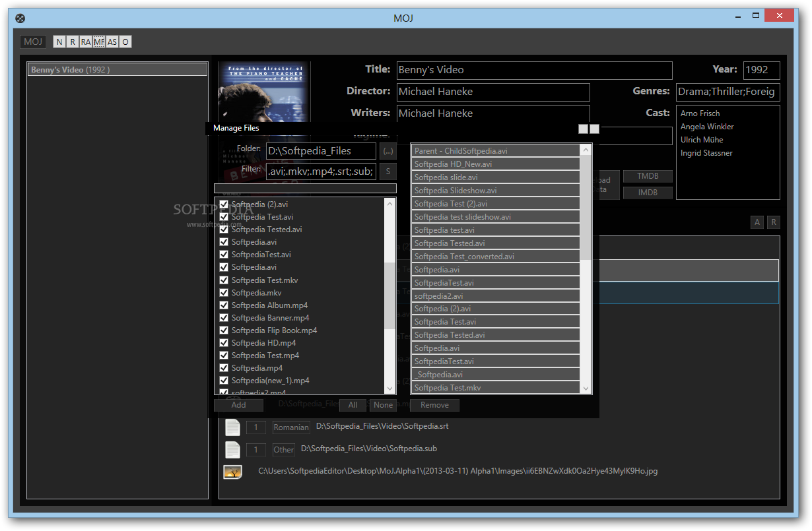Click the MOJ film reel app icon
The image size is (812, 531).
(20, 18)
